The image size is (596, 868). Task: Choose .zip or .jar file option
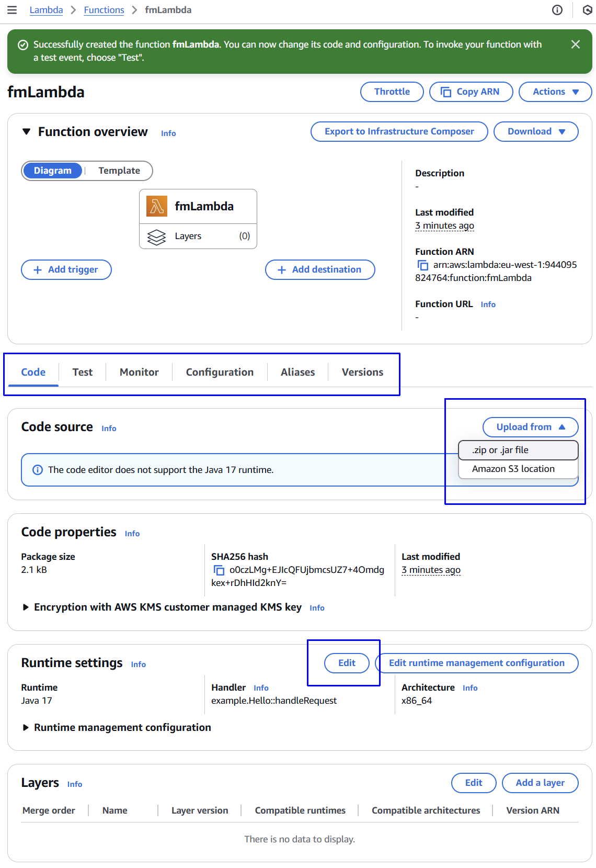point(518,450)
